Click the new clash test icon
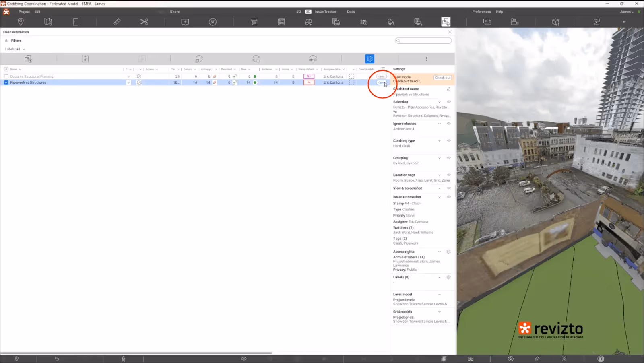Image resolution: width=644 pixels, height=363 pixels. 28,59
